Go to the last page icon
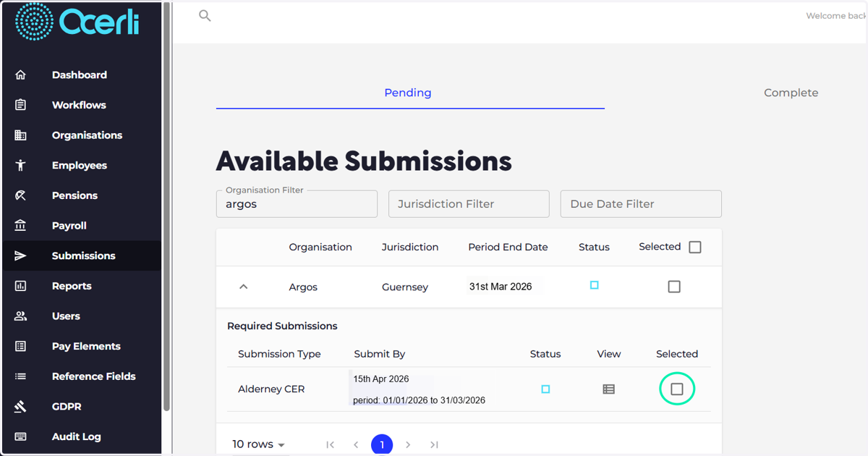The width and height of the screenshot is (868, 456). (x=434, y=444)
